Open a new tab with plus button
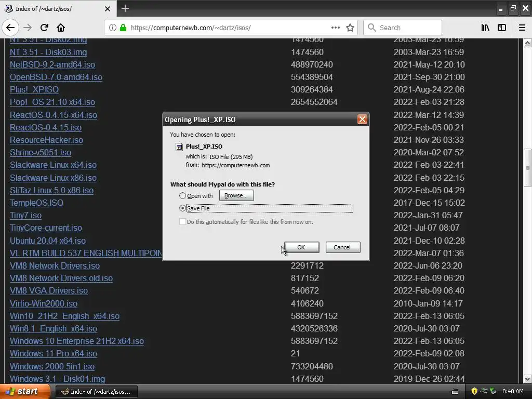Image resolution: width=532 pixels, height=399 pixels. (125, 8)
